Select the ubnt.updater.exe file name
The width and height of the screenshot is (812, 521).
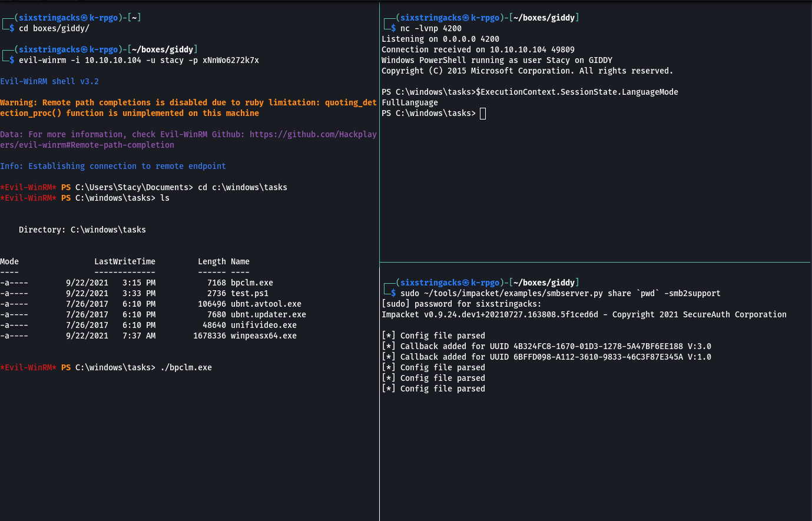click(x=269, y=314)
